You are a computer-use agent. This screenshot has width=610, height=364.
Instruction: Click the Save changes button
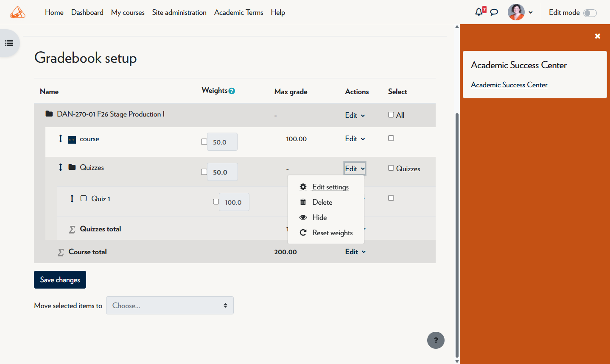60,280
